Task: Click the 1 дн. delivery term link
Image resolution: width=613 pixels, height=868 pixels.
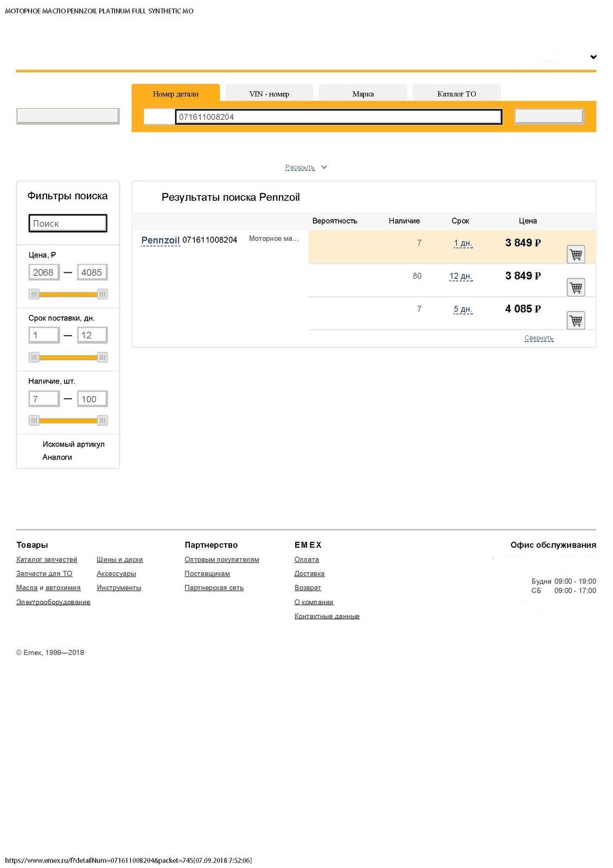Action: [x=463, y=243]
